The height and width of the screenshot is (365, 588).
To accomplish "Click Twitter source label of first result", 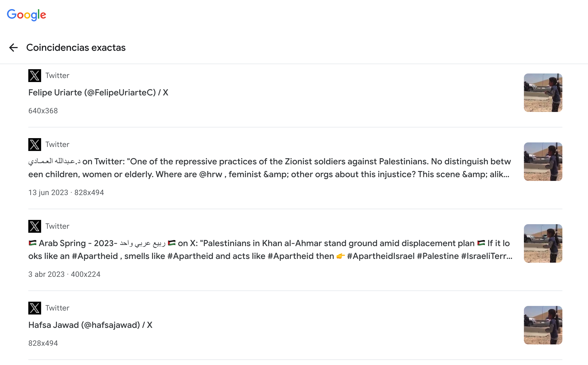I will tap(57, 76).
